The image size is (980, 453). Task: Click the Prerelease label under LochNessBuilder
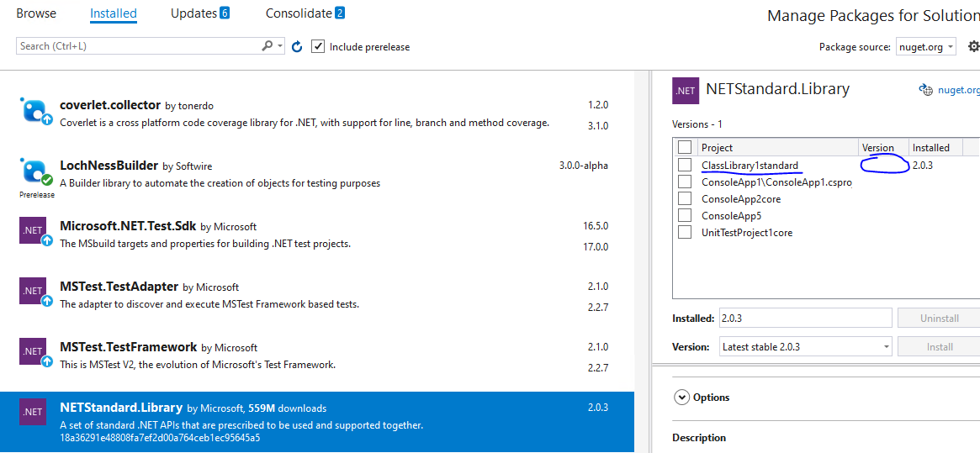pos(37,194)
